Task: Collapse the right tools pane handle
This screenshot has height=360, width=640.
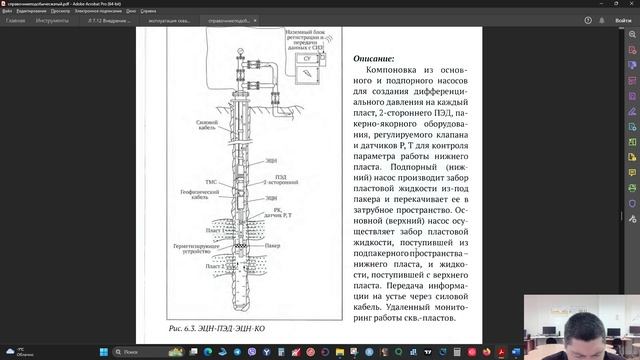Action: coord(622,216)
